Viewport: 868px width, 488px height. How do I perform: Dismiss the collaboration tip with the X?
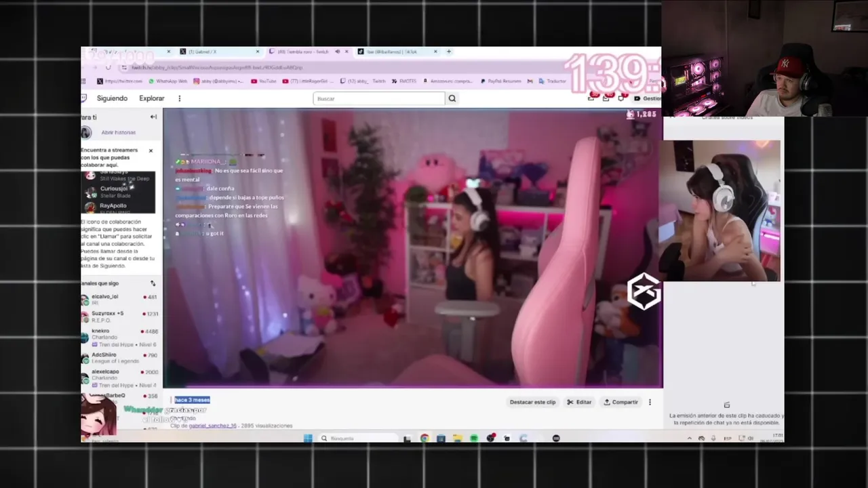[x=151, y=150]
